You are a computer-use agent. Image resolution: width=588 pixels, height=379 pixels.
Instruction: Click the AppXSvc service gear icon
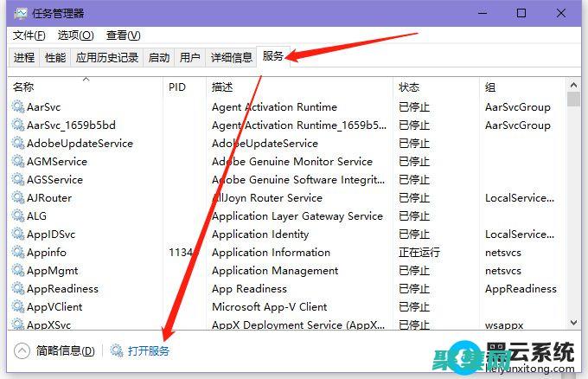pos(18,325)
